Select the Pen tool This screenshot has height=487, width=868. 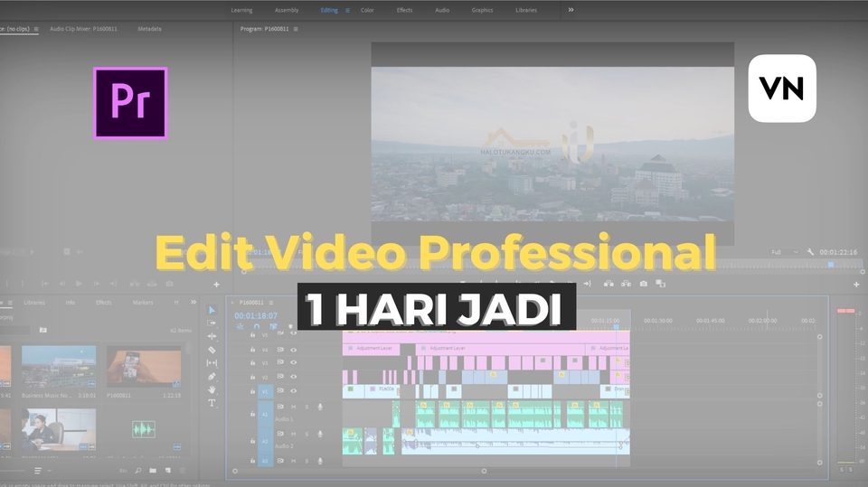[x=212, y=376]
